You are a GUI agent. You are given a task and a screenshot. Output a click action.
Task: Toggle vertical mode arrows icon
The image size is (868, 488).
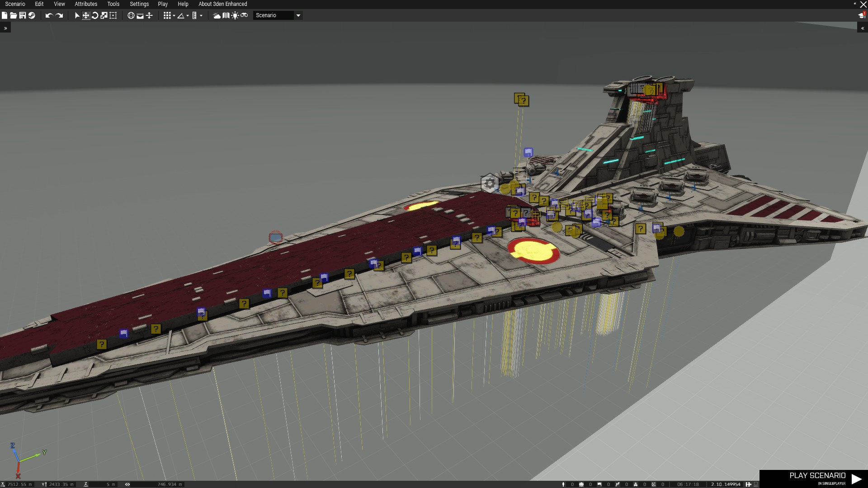tap(149, 15)
